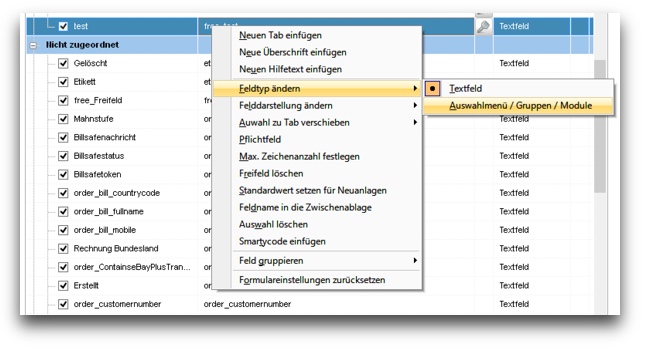Collapse the Nicht zugeordnet group

click(x=33, y=45)
